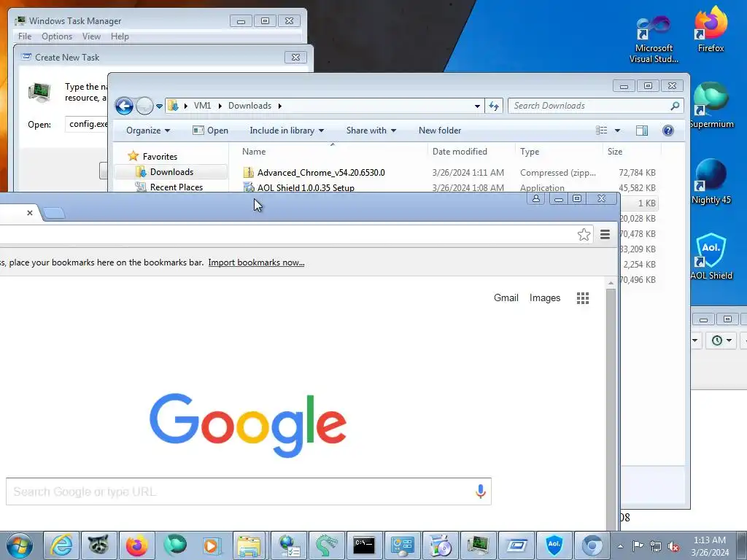Expand Include in library dropdown
The width and height of the screenshot is (747, 560).
(287, 131)
